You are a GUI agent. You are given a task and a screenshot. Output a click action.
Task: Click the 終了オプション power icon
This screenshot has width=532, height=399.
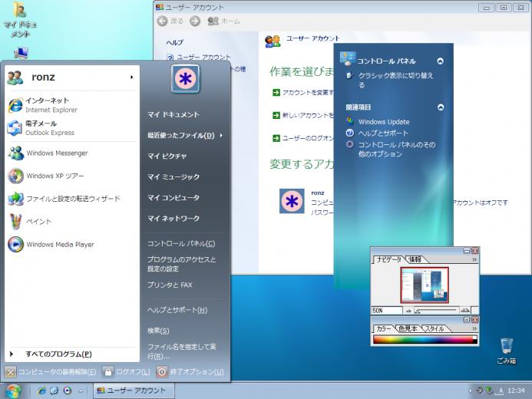click(162, 372)
